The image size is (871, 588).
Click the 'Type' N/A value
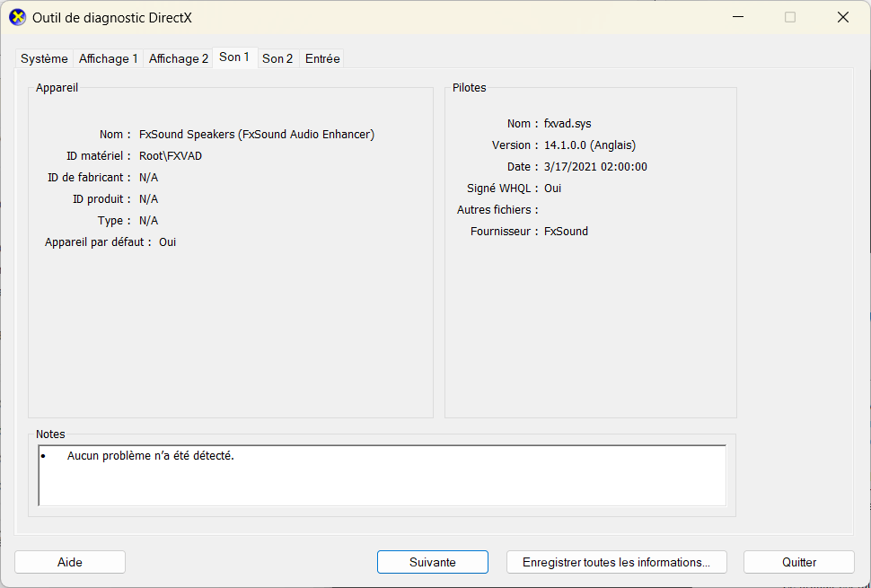click(148, 221)
